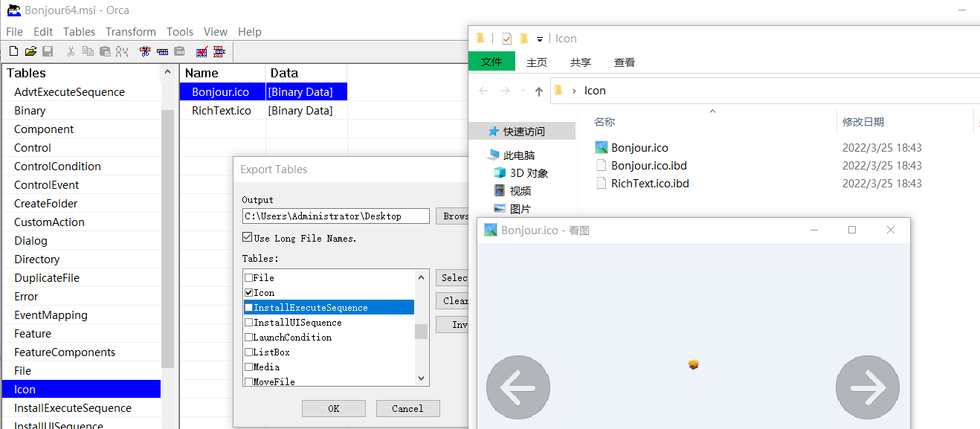Click the Cut Row red scissors icon
980x429 pixels.
(x=146, y=51)
